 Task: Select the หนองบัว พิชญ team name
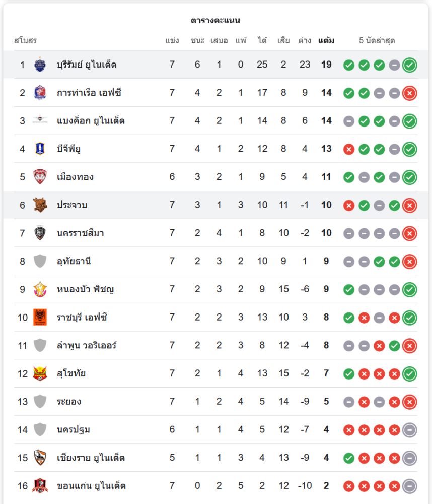pos(85,289)
